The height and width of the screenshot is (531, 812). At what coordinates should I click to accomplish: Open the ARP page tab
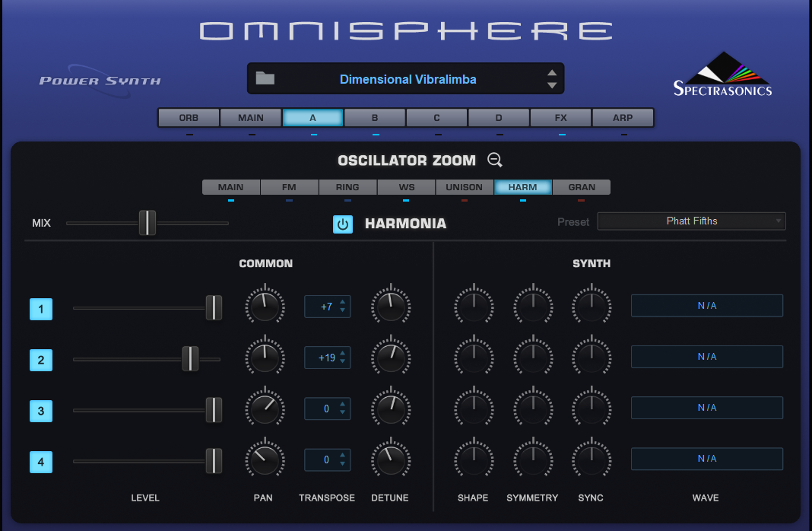point(623,118)
